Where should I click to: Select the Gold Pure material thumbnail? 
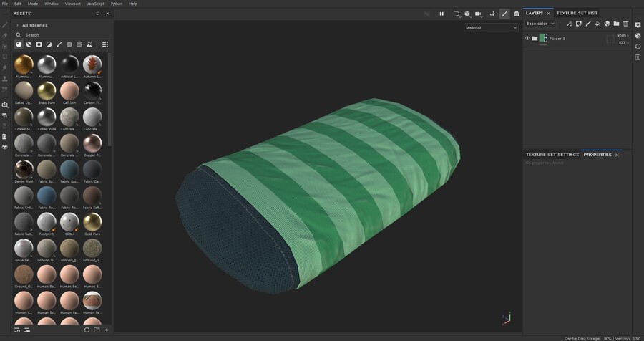(92, 222)
